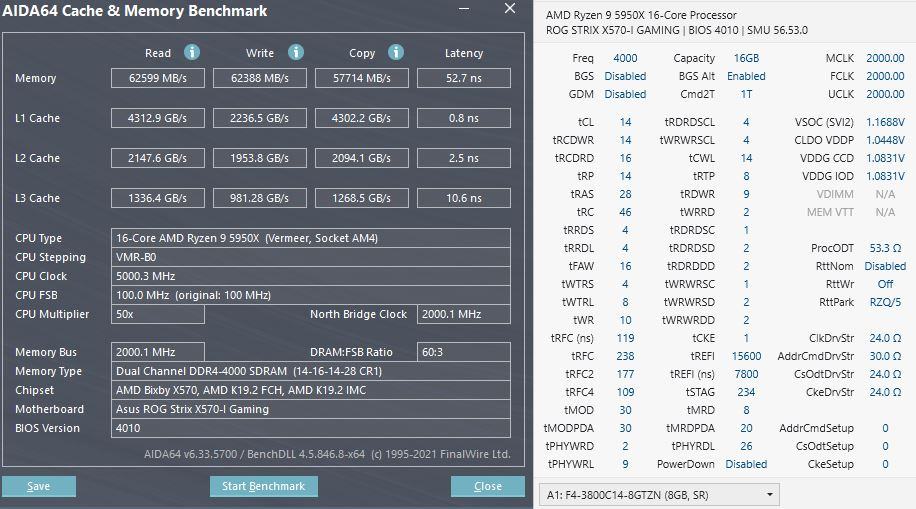This screenshot has width=916, height=509.
Task: Click the AMD Ryzen 9 5950X processor title
Action: (641, 15)
